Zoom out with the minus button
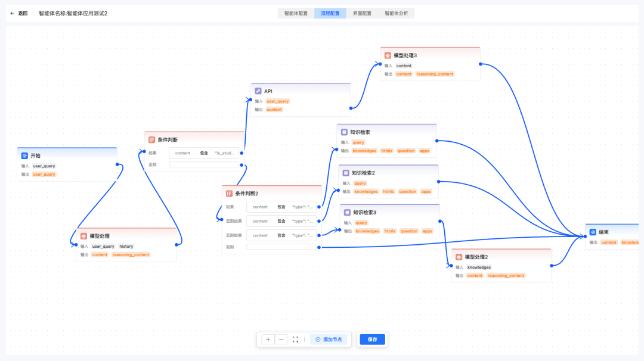 point(281,340)
